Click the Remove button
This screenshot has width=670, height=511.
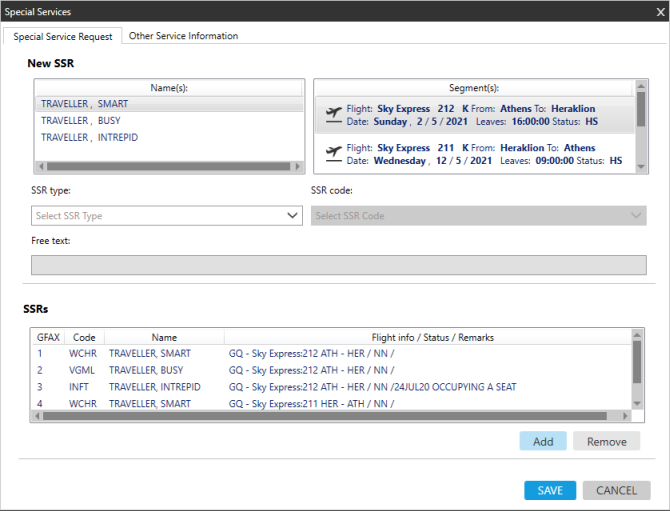[606, 441]
